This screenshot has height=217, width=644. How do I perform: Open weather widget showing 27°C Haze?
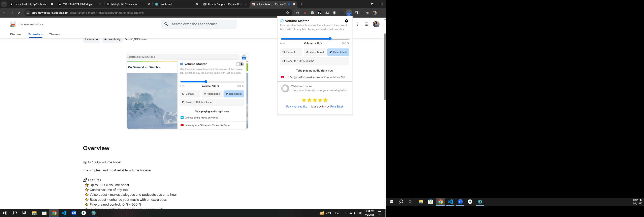pyautogui.click(x=330, y=213)
